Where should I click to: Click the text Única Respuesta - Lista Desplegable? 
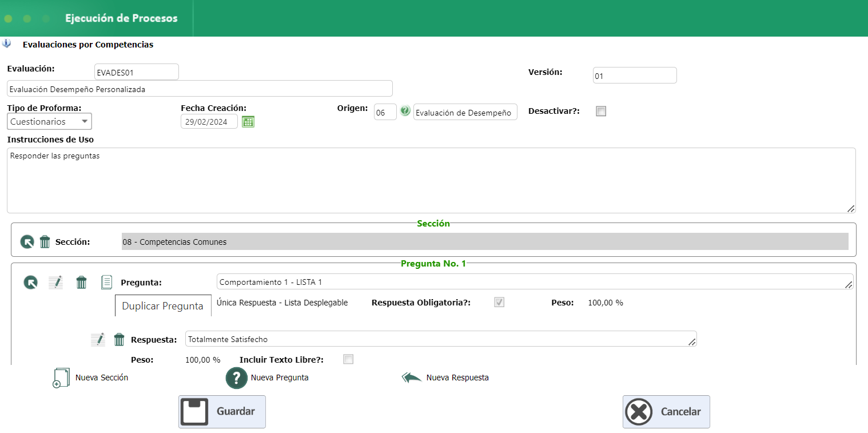[282, 303]
